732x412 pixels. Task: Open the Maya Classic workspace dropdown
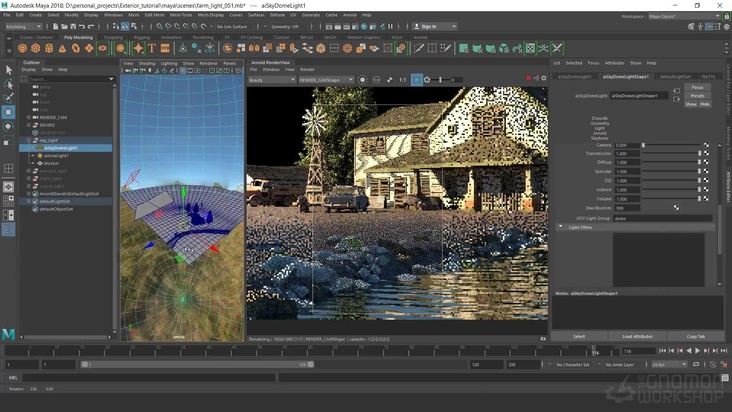coord(684,16)
